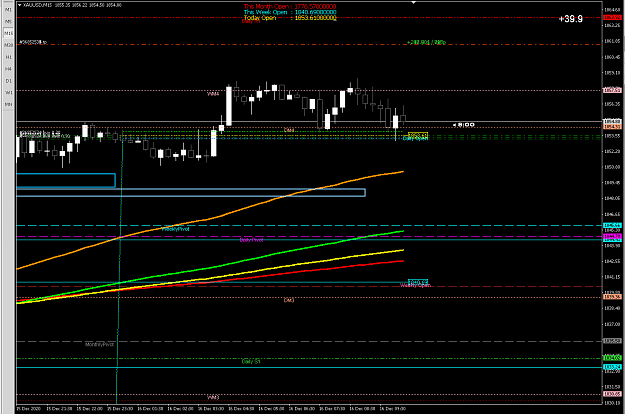Click the +39.9 profit readout

(x=571, y=19)
